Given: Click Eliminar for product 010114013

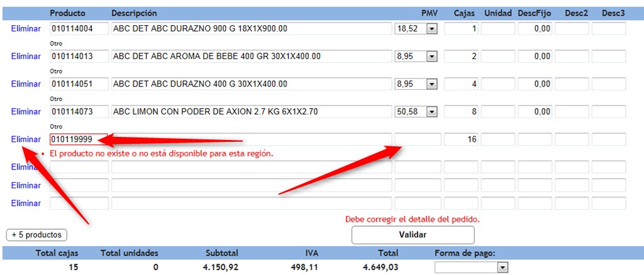Looking at the screenshot, I should 26,57.
